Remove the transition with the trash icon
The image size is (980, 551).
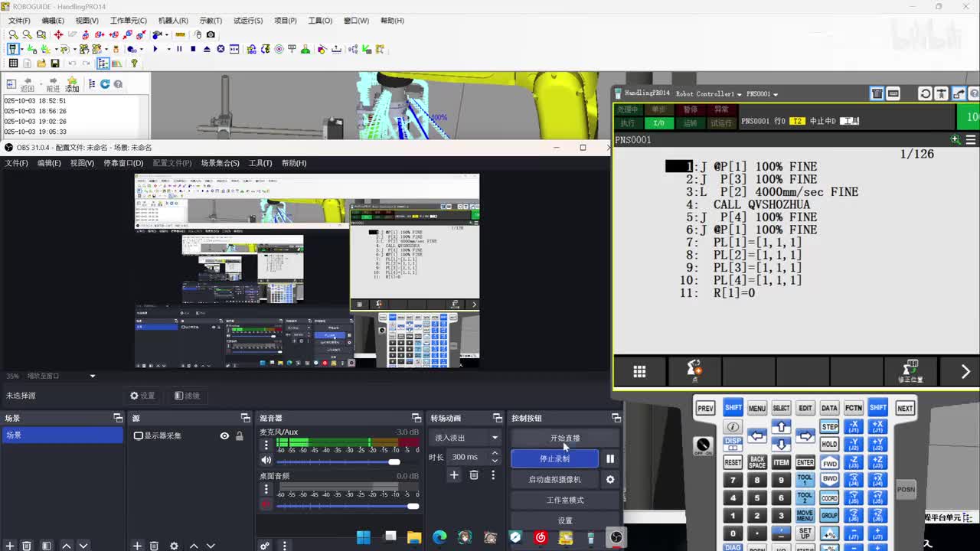coord(474,475)
